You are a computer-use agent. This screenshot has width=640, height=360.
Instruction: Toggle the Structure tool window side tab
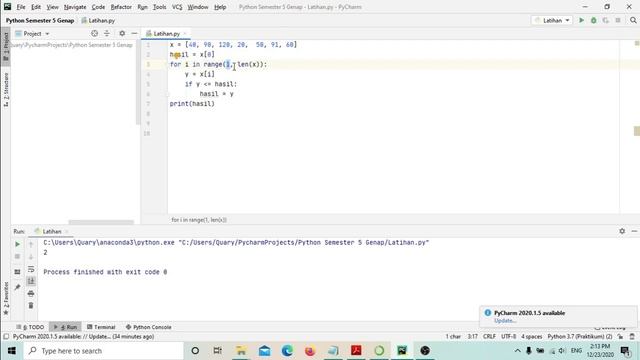pos(6,90)
